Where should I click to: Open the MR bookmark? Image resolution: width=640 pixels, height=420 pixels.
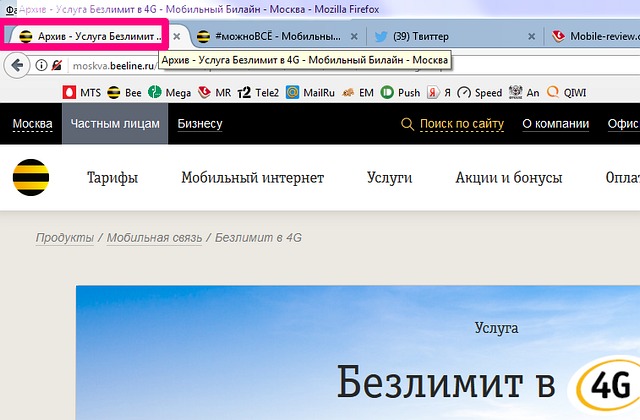pyautogui.click(x=214, y=93)
